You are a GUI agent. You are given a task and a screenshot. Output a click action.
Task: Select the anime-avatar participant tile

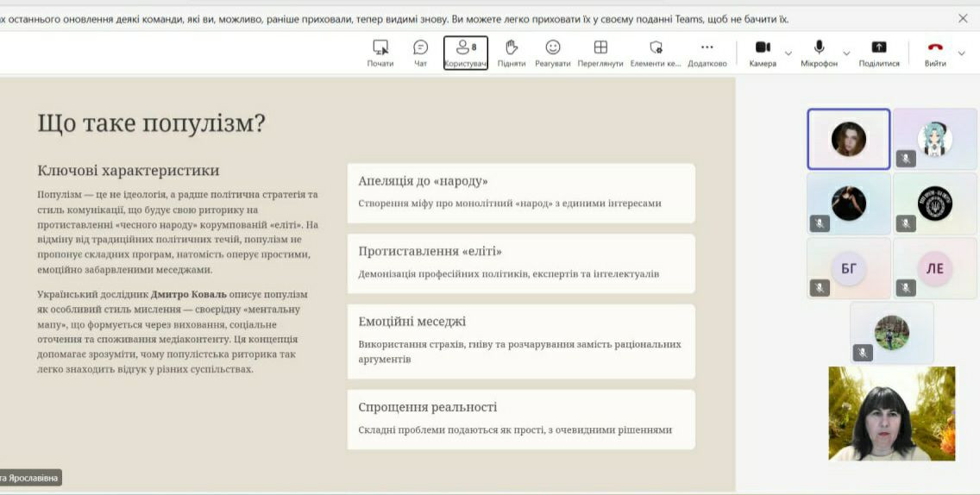pos(935,140)
